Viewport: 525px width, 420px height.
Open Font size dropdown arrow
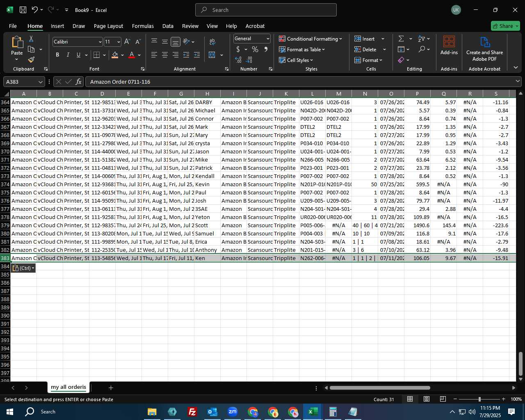pos(119,42)
